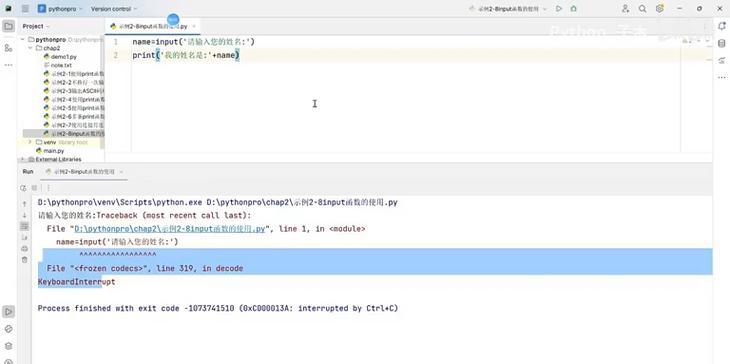This screenshot has width=730, height=364.
Task: Open the 示例2-8input tab in Run panel
Action: tap(84, 172)
